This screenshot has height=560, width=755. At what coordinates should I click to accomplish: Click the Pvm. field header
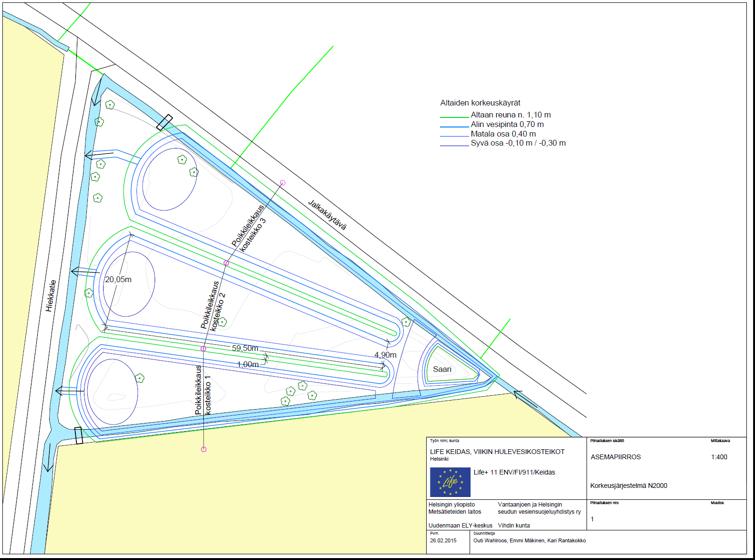tap(434, 533)
